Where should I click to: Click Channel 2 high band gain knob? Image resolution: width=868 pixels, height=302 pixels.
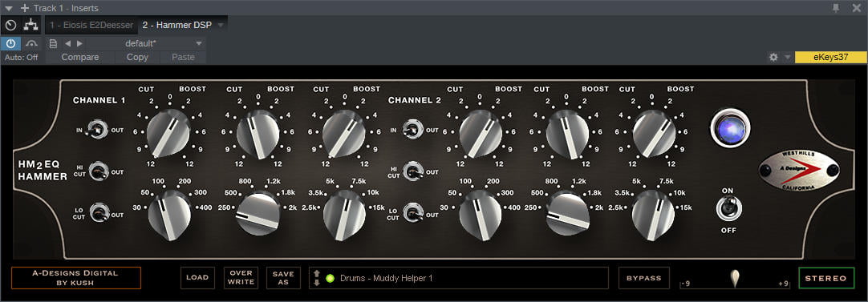654,133
